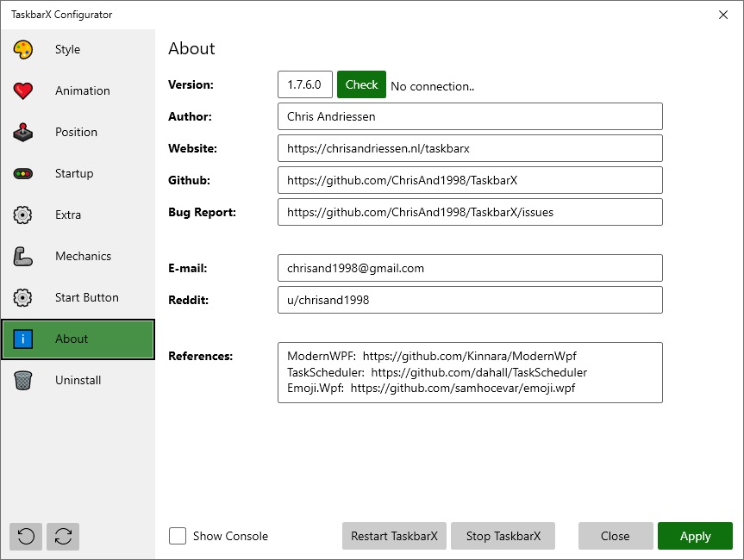The width and height of the screenshot is (744, 560).
Task: Click the 'References:' label
Action: click(200, 356)
